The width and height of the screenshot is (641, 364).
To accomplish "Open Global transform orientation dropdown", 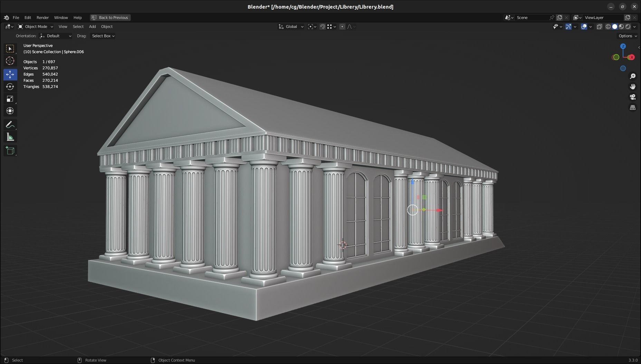I will [291, 27].
